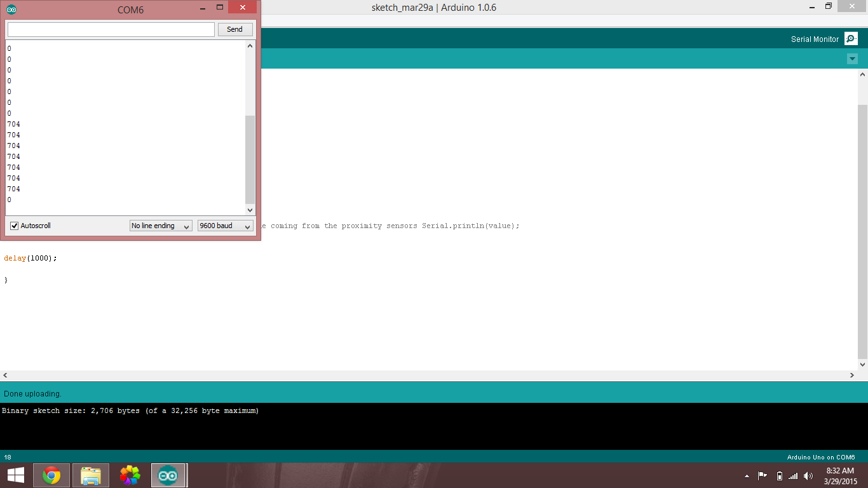Click the editor vertical scrollbar thumb

coord(862,231)
